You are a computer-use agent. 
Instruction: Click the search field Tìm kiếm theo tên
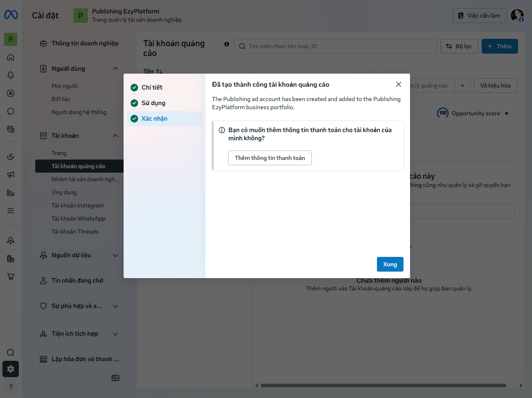[x=336, y=46]
